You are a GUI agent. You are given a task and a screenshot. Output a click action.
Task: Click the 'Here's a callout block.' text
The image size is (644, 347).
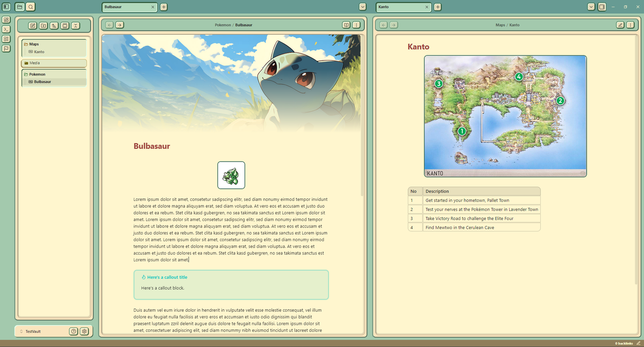[x=163, y=288]
